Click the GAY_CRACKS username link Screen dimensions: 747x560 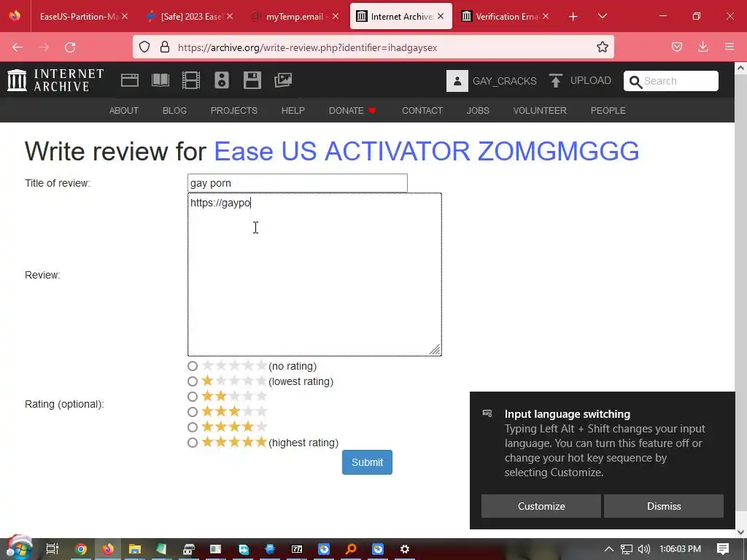pos(505,81)
